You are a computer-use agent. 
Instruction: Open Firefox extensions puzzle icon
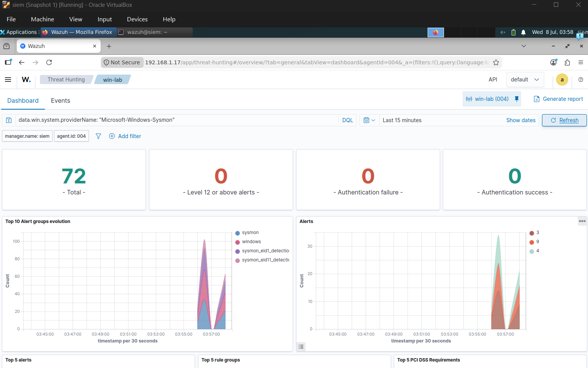click(x=567, y=62)
